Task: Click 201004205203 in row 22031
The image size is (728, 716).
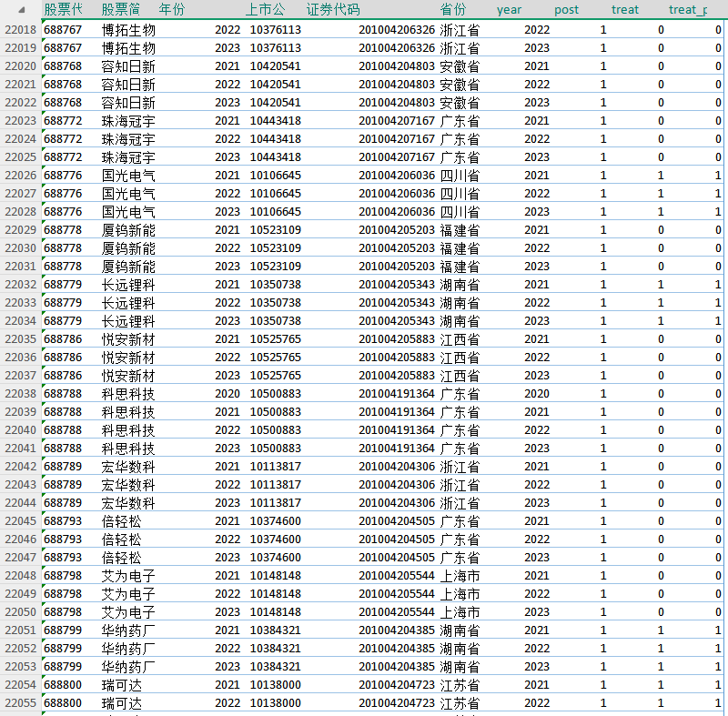Action: click(x=397, y=267)
